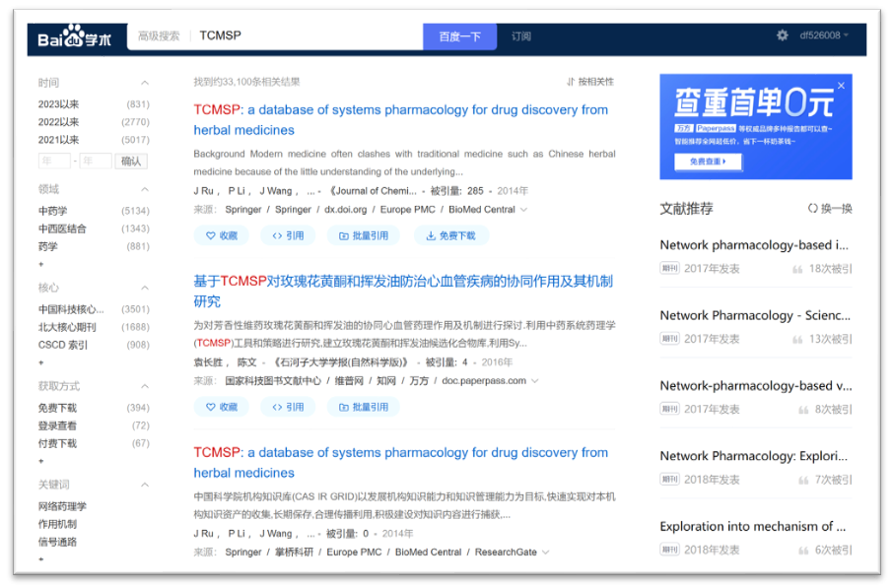Collapse the 领域 filter section
The height and width of the screenshot is (588, 893).
point(145,189)
